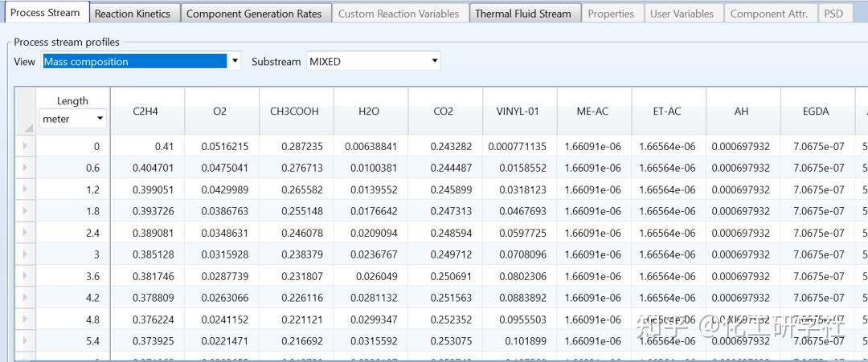Select O2 cell value 0.0348631

[x=222, y=233]
